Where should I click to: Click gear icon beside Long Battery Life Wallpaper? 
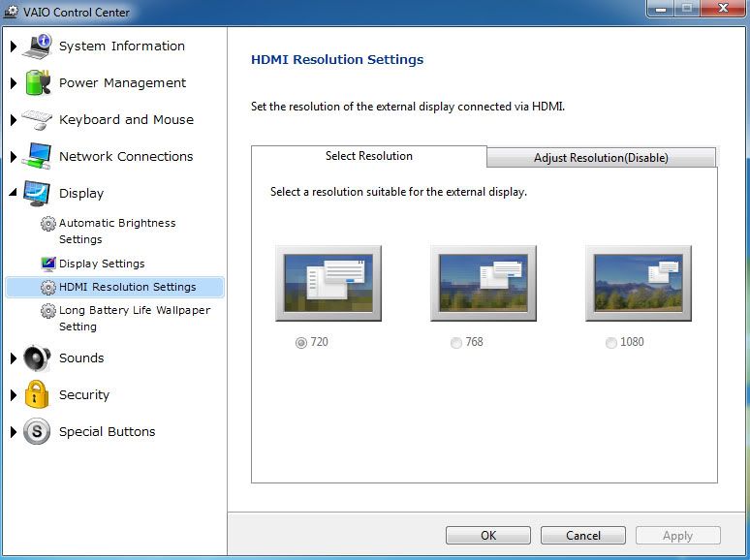pos(47,310)
